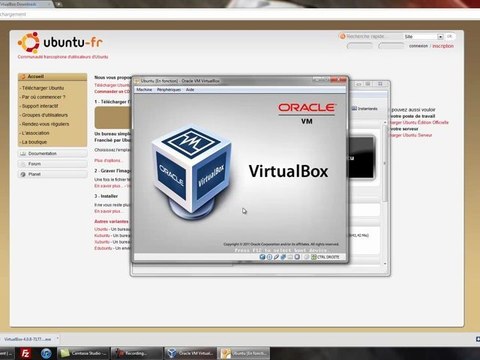The width and height of the screenshot is (480, 360).
Task: Open the Groupes d'utilisateurs sidebar link
Action: (x=44, y=115)
